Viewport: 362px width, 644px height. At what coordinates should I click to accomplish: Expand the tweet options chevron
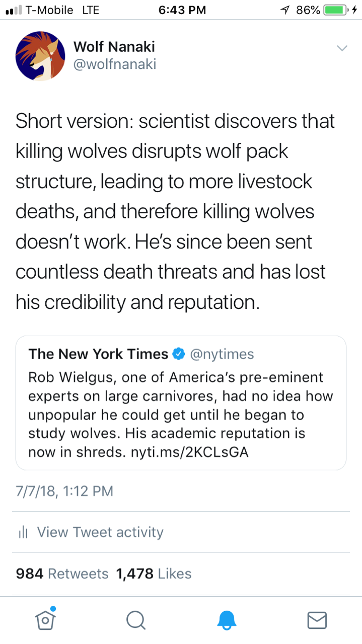coord(342,48)
